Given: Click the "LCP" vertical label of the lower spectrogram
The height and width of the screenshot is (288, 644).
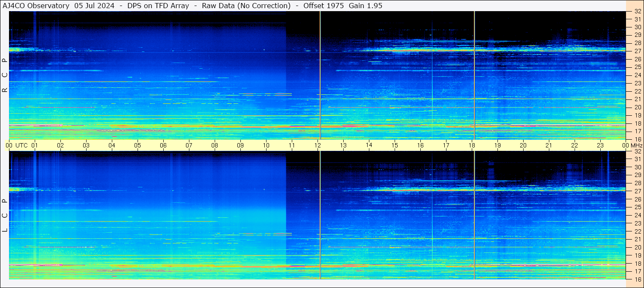Looking at the screenshot, I should point(5,216).
